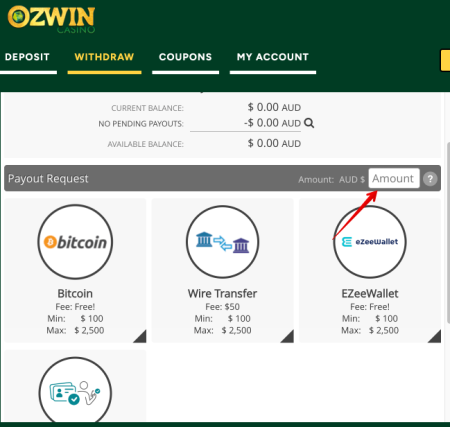Click the Bitcoin method name label
Viewport: 450px width, 427px height.
(x=75, y=294)
